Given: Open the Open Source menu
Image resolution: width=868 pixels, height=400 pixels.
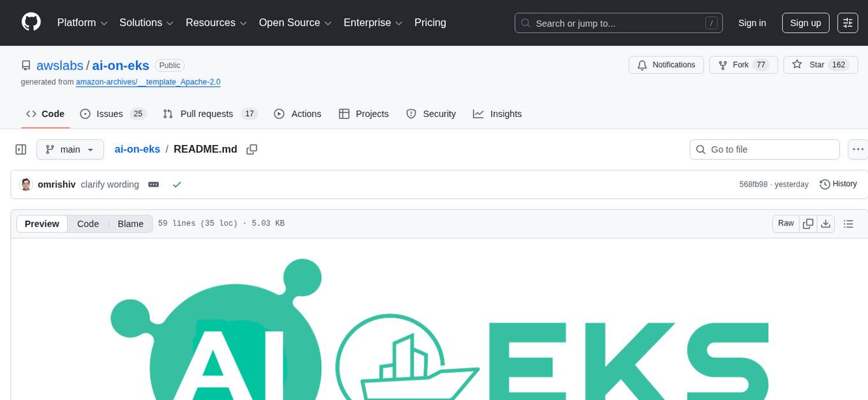Looking at the screenshot, I should point(294,22).
